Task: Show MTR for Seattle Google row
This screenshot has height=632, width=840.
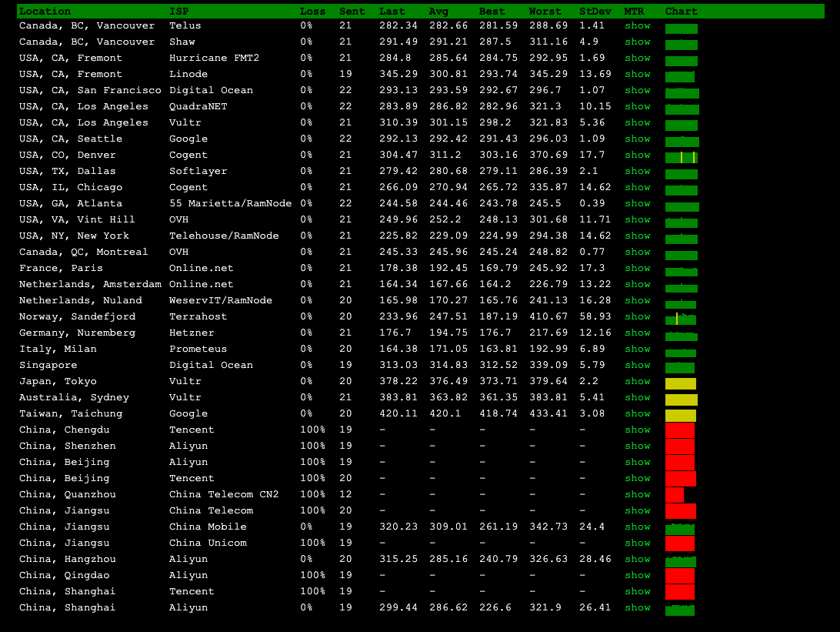Action: point(638,139)
